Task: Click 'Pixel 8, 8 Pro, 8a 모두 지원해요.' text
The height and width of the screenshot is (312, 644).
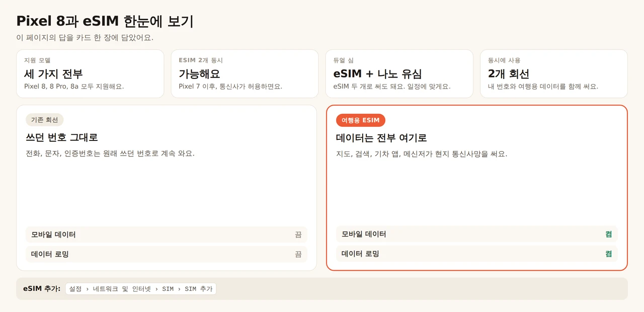Action: [x=74, y=87]
